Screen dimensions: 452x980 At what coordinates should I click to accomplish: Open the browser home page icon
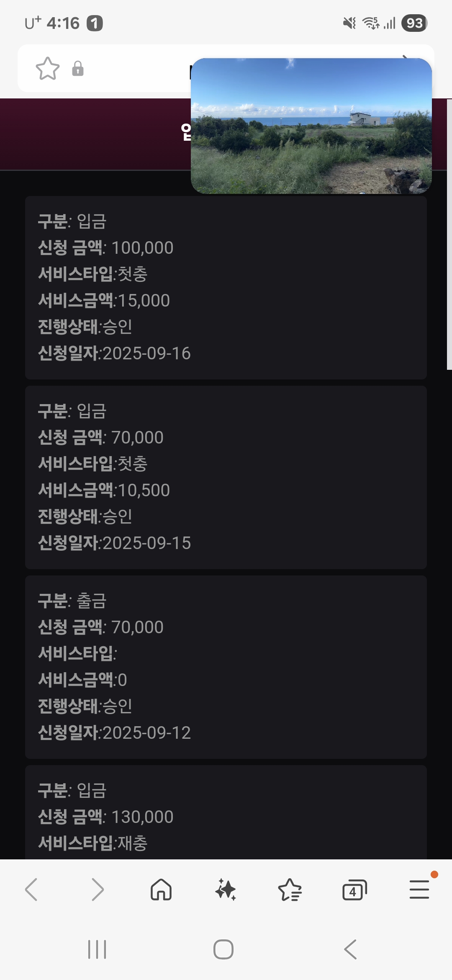pyautogui.click(x=161, y=889)
